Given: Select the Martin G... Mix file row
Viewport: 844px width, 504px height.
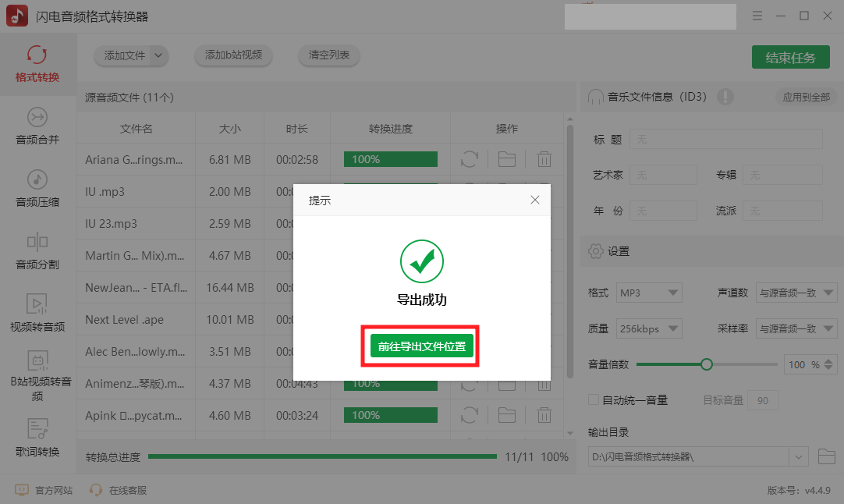Looking at the screenshot, I should point(185,256).
